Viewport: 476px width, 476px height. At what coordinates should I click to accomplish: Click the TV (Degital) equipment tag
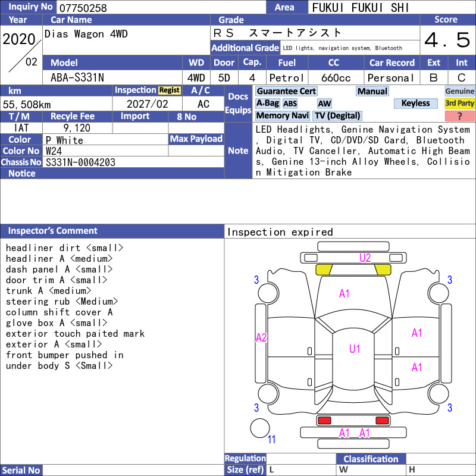(337, 115)
